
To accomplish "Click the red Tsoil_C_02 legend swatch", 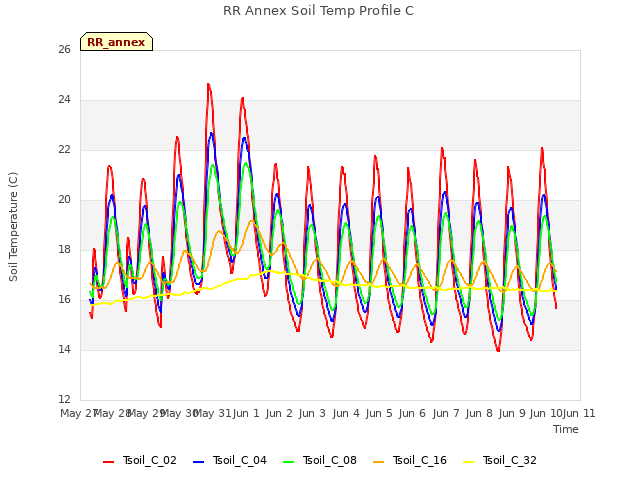I will pos(109,462).
